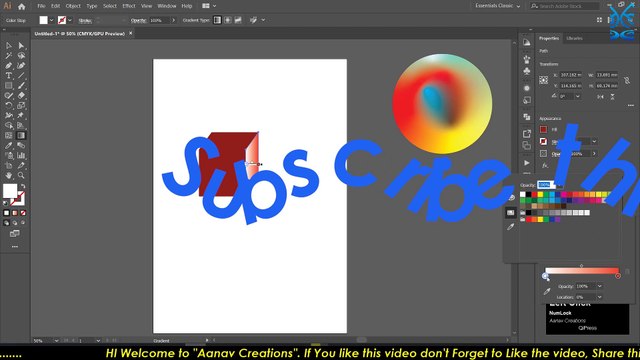Pick the Hand tool
This screenshot has height=360, width=640.
click(x=9, y=176)
